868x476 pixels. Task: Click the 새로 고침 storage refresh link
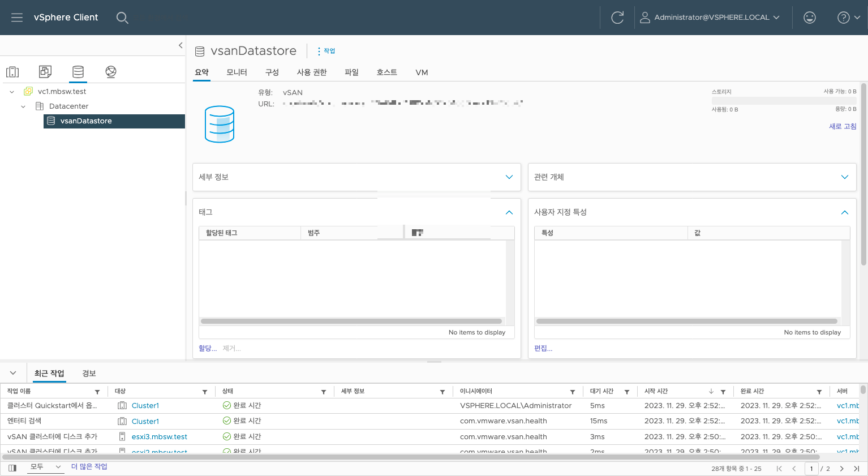[x=843, y=126]
